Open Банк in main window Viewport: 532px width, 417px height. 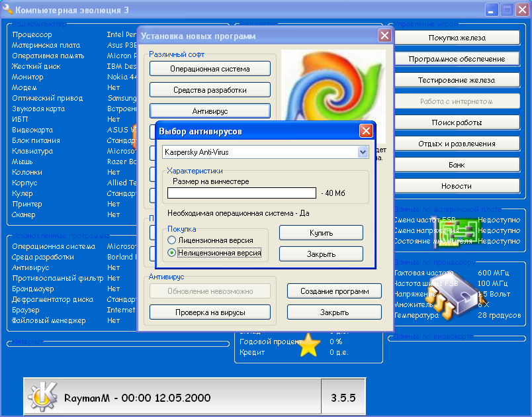pyautogui.click(x=457, y=165)
